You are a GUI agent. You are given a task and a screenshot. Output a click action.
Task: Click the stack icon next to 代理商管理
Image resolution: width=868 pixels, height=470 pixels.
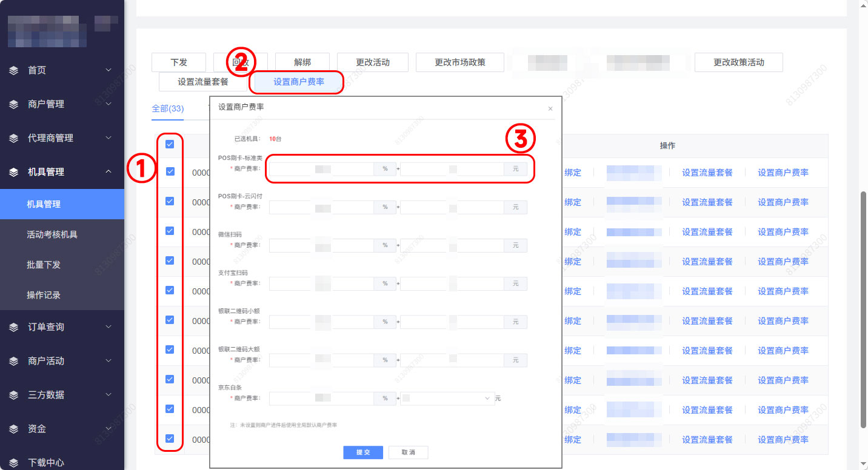(14, 138)
